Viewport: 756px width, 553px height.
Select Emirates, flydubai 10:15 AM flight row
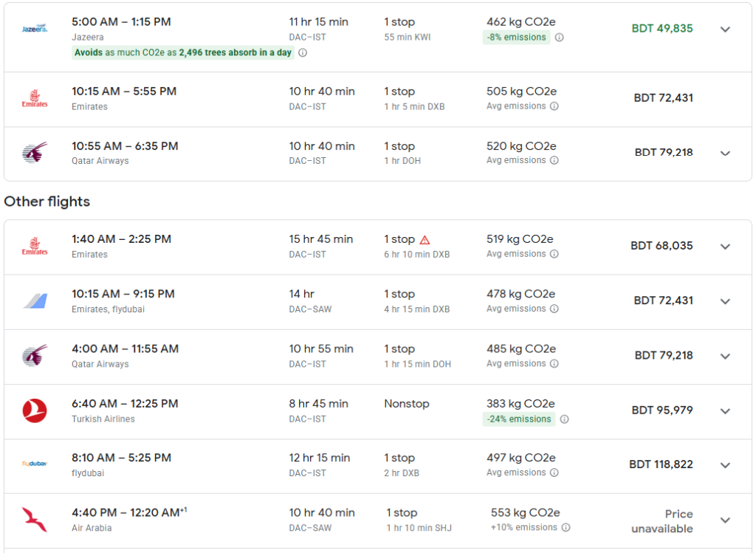(378, 302)
